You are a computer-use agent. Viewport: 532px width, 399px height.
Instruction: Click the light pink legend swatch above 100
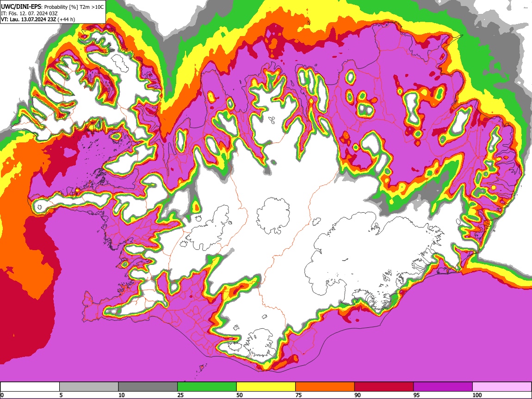coord(502,387)
